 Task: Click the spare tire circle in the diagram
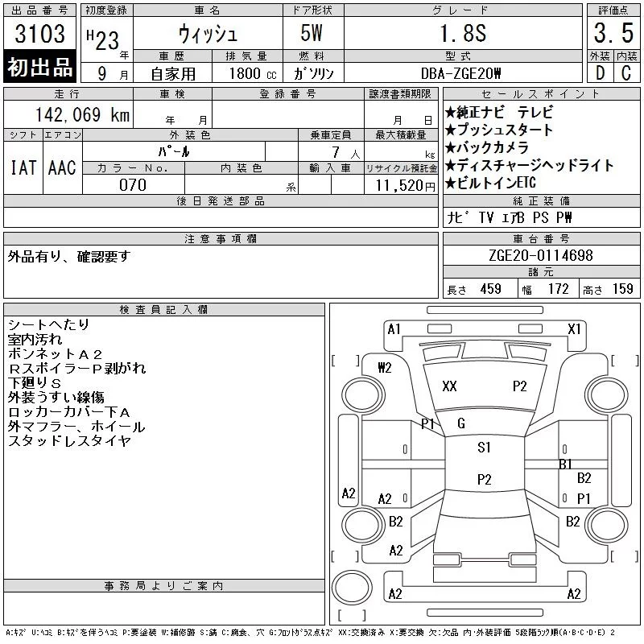click(352, 588)
